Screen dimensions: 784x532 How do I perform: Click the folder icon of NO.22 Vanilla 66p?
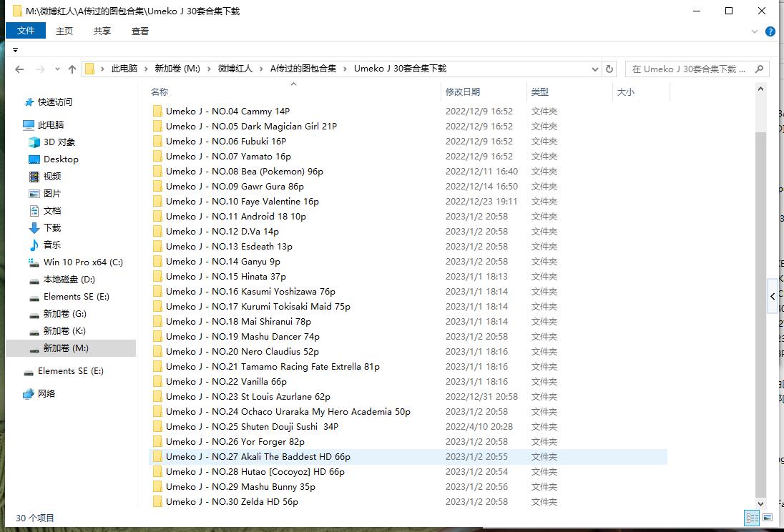(x=157, y=381)
